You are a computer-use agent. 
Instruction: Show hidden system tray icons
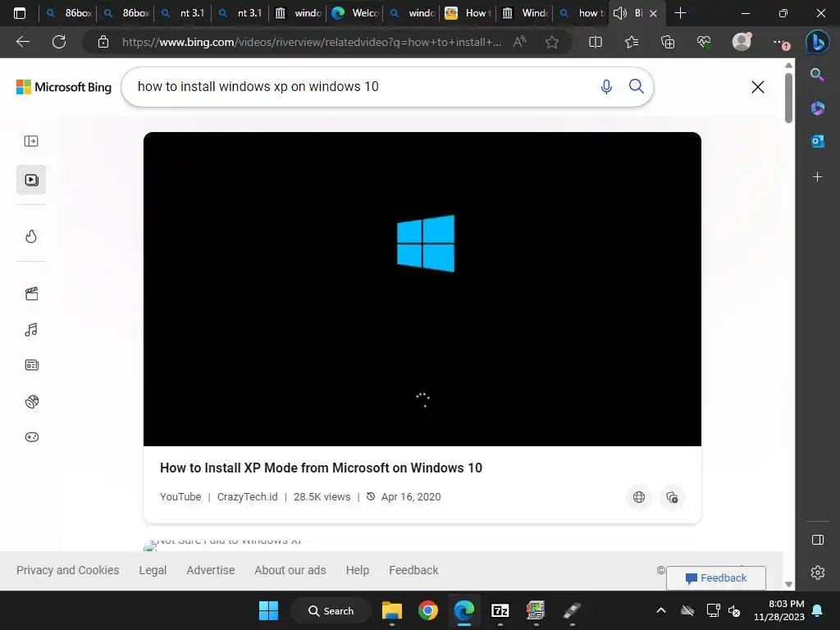pyautogui.click(x=661, y=610)
